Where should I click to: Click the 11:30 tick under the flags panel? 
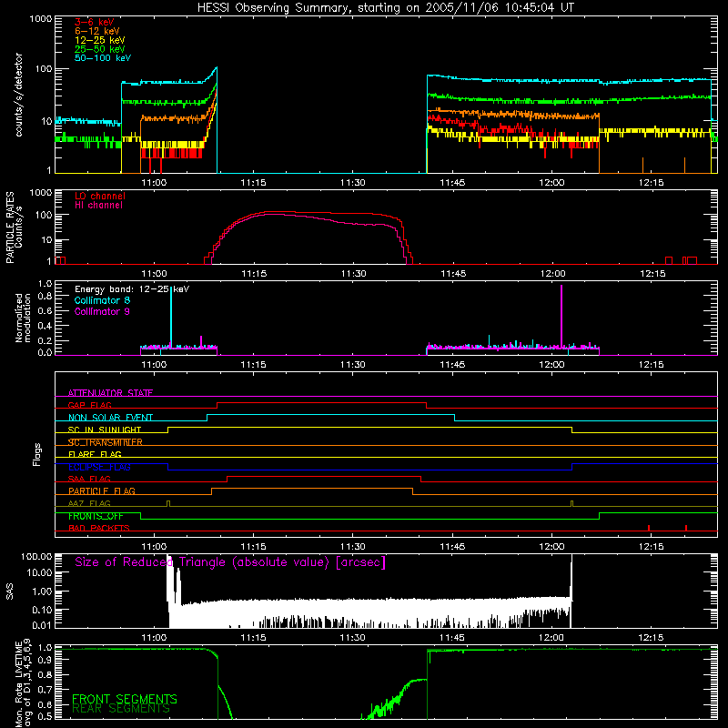click(x=353, y=547)
